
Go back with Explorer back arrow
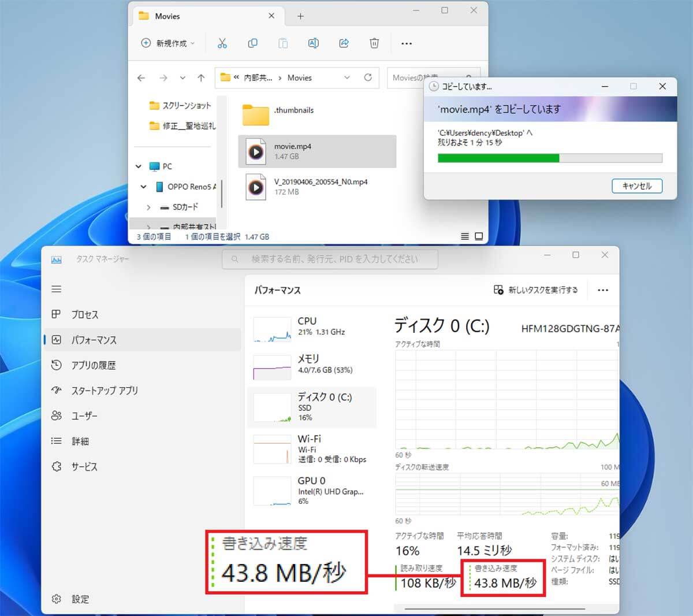click(141, 78)
